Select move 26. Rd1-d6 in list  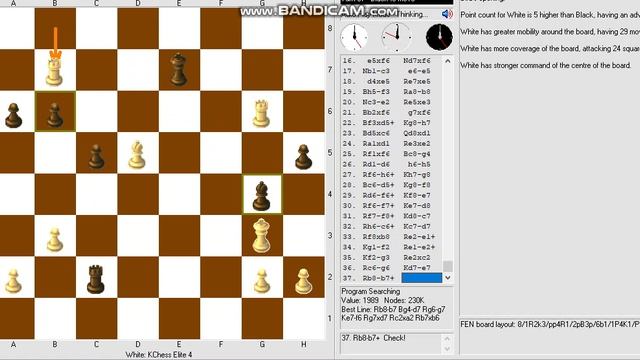tap(376, 164)
